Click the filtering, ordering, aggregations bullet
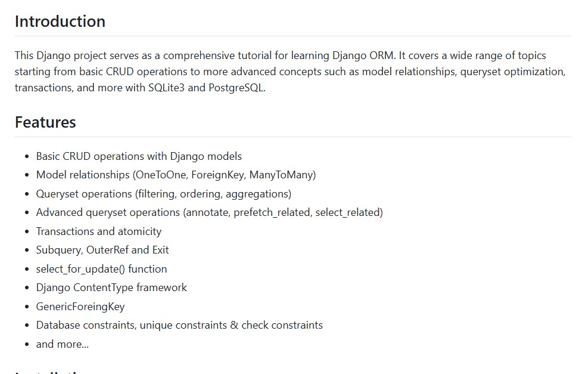The width and height of the screenshot is (588, 374). 163,194
